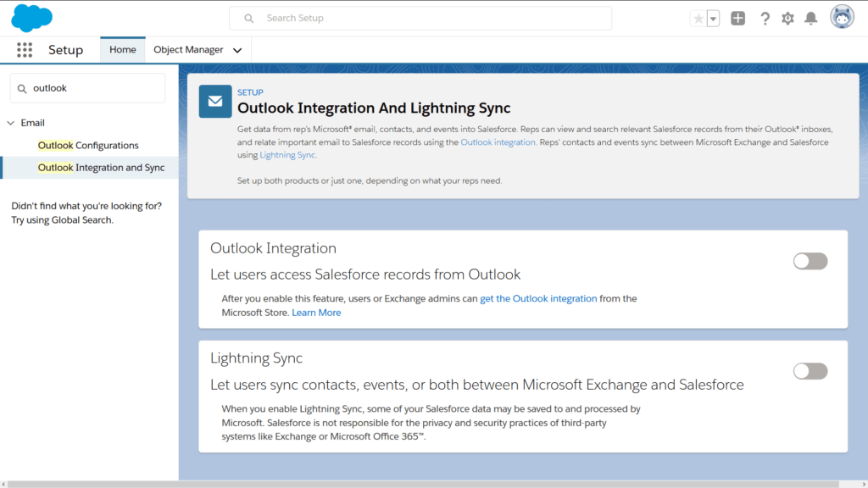This screenshot has width=868, height=488.
Task: Click the Salesforce cloud logo
Action: [31, 18]
